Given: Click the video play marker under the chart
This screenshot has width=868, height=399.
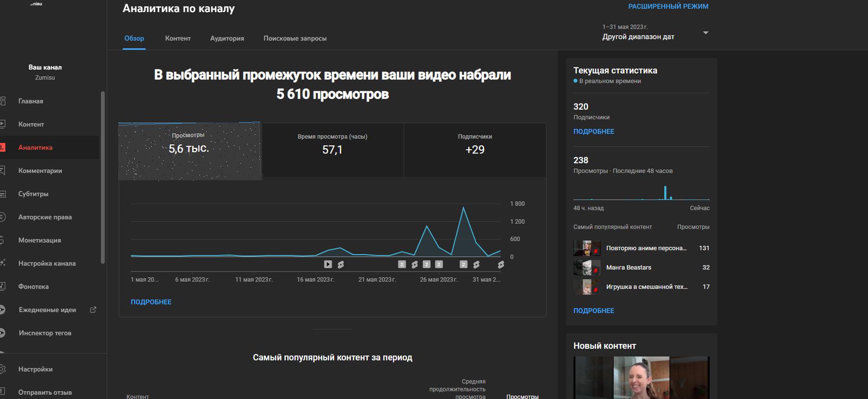Looking at the screenshot, I should pyautogui.click(x=328, y=264).
